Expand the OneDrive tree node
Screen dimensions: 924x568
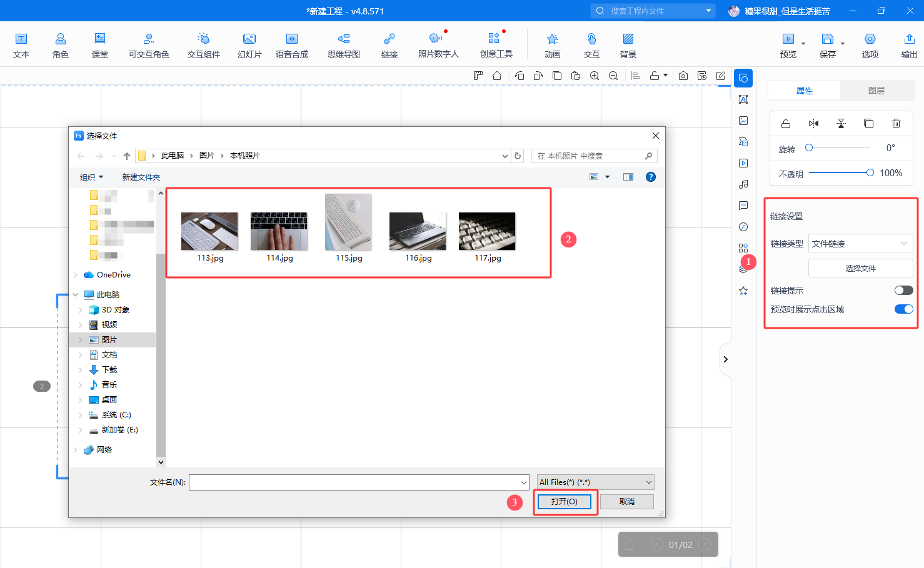[76, 275]
